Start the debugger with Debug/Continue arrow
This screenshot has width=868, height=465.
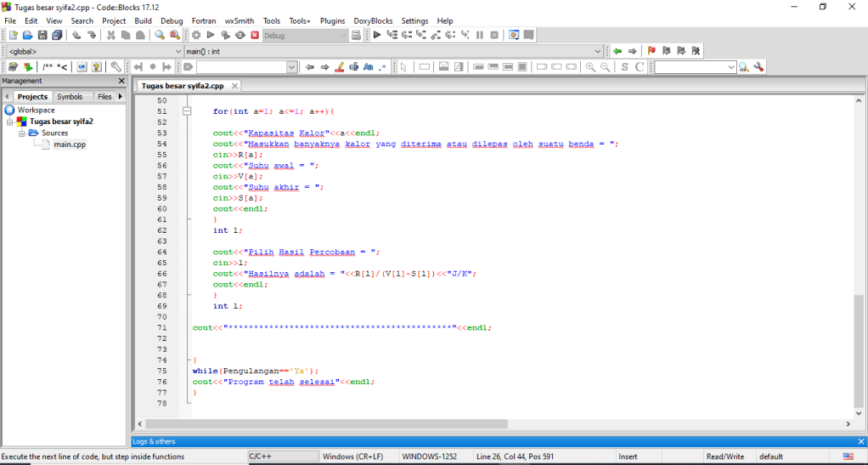tap(377, 35)
